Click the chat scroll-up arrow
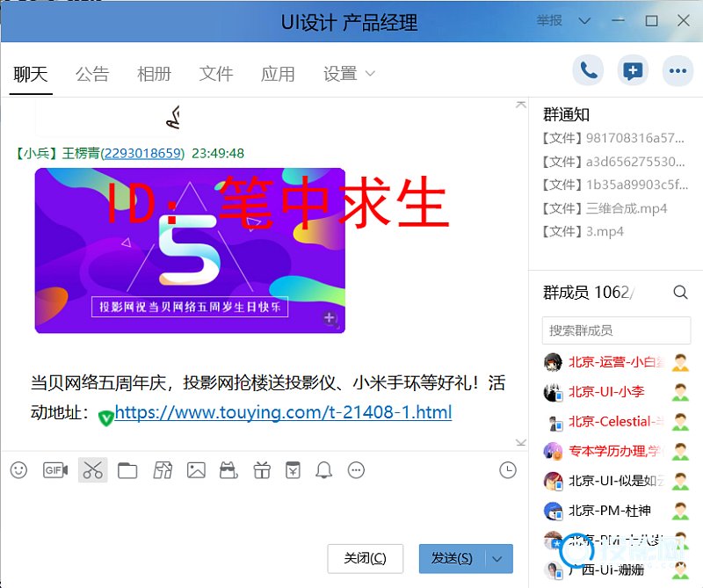 coord(520,105)
